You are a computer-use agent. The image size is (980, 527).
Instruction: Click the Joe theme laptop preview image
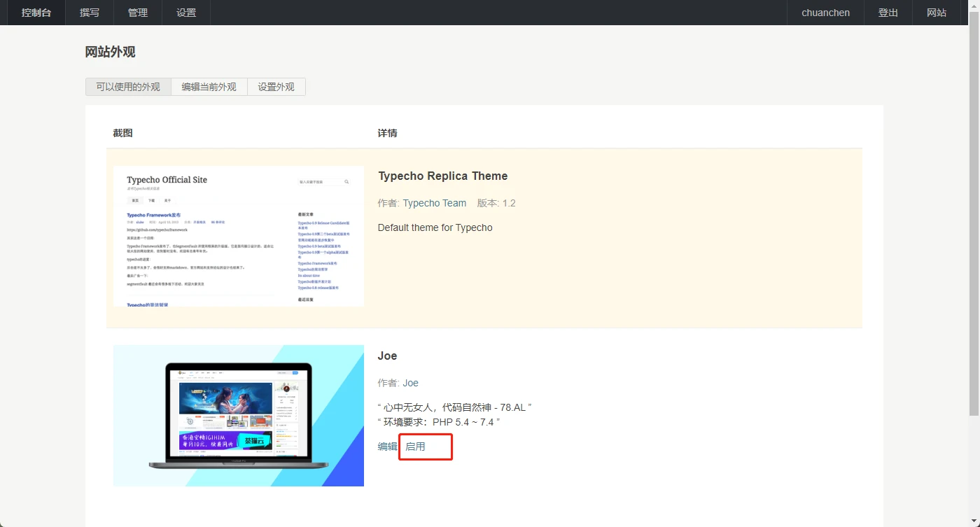(238, 415)
